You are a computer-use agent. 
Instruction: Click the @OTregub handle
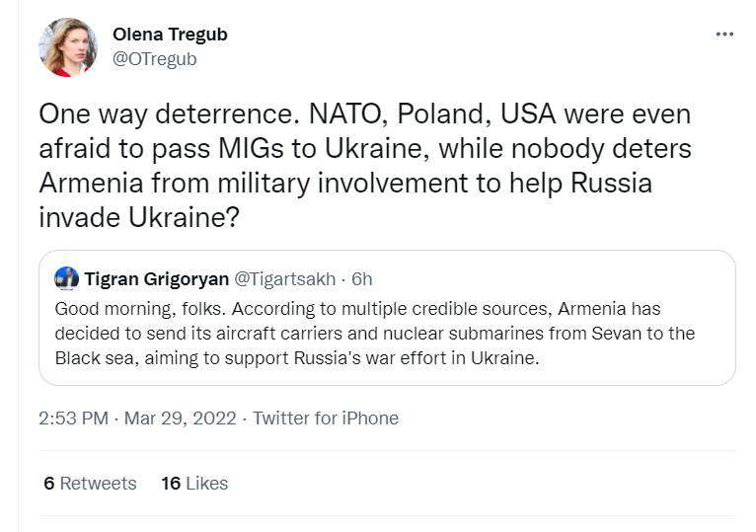(155, 59)
